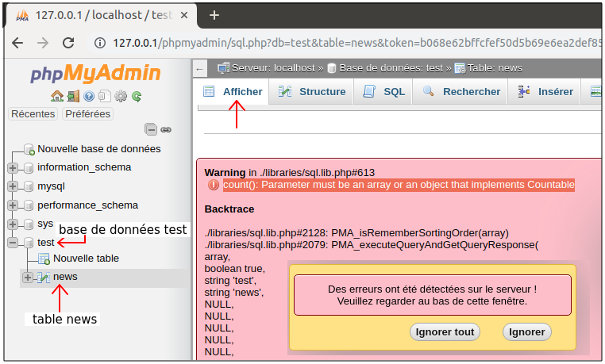Click the browser back arrow
This screenshot has width=605, height=364.
click(x=17, y=43)
